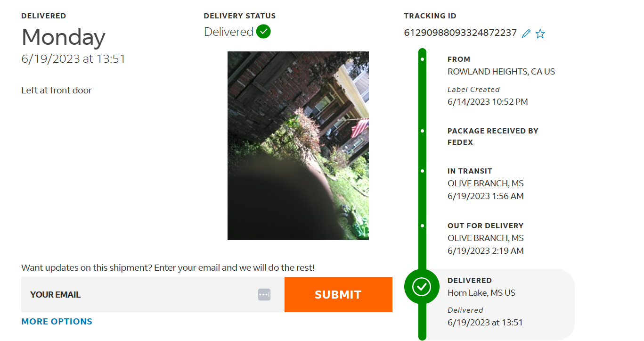Select the In Transit timeline dot
Viewport: 644px width, 341px height.
(x=422, y=171)
